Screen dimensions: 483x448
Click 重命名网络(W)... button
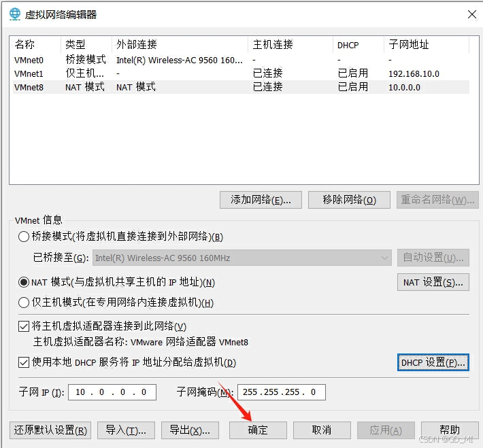click(x=437, y=200)
